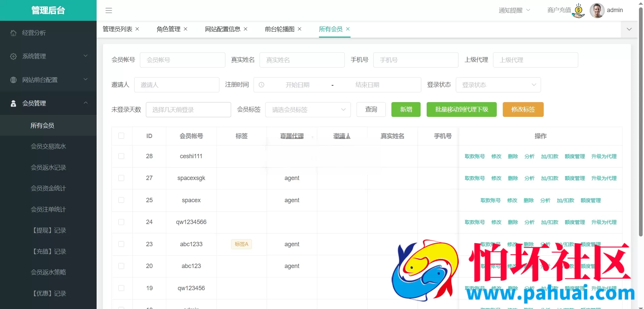The width and height of the screenshot is (644, 309).
Task: Click the orange 修改标签 button
Action: (523, 109)
